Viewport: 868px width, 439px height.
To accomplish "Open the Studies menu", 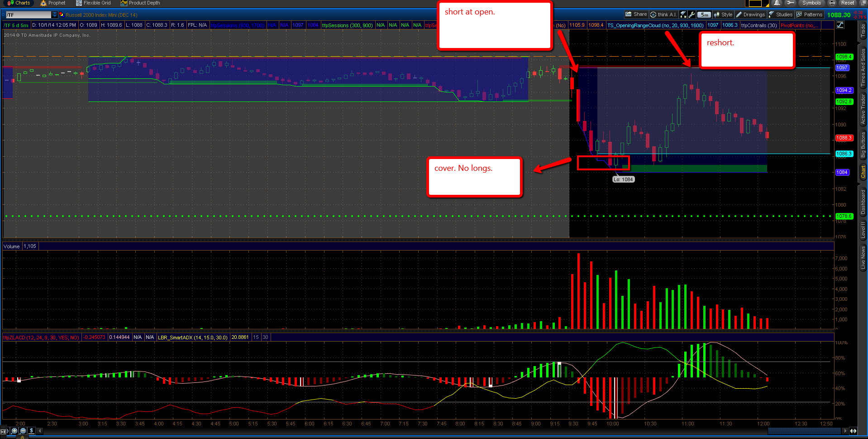I will tap(781, 14).
